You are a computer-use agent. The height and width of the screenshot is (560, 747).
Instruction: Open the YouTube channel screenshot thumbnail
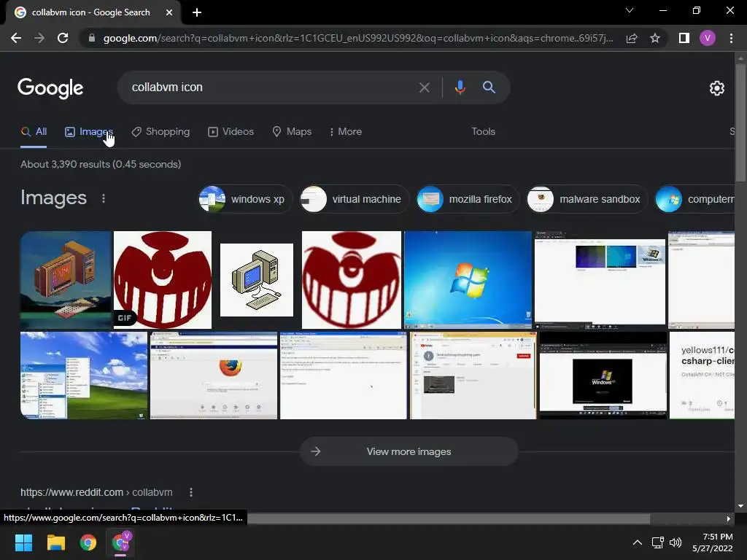pyautogui.click(x=473, y=376)
